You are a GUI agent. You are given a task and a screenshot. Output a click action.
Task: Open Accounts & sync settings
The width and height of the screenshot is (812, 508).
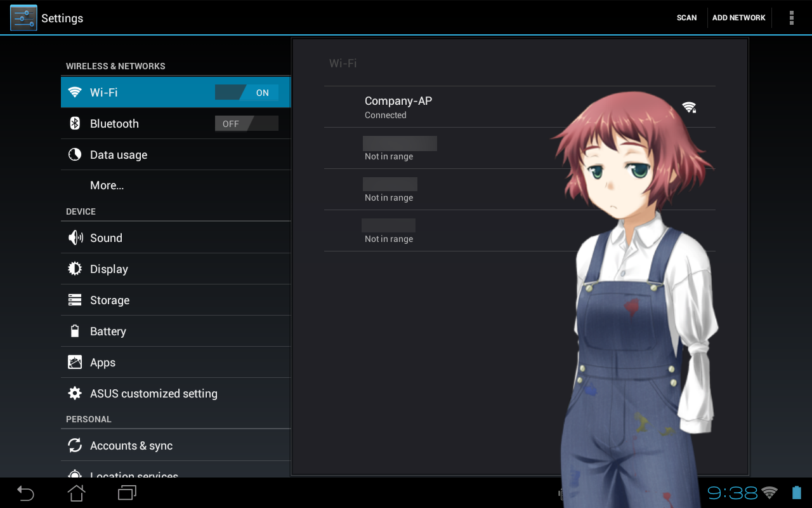176,445
